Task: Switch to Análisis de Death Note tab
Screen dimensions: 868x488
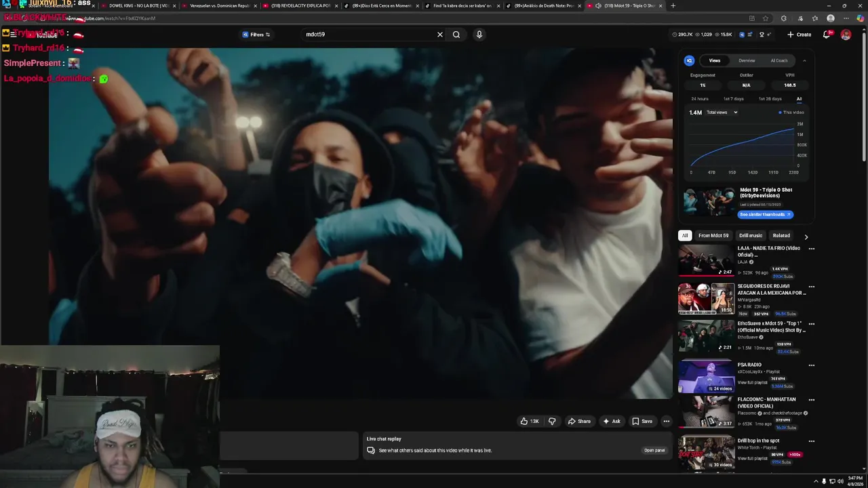Action: point(542,5)
